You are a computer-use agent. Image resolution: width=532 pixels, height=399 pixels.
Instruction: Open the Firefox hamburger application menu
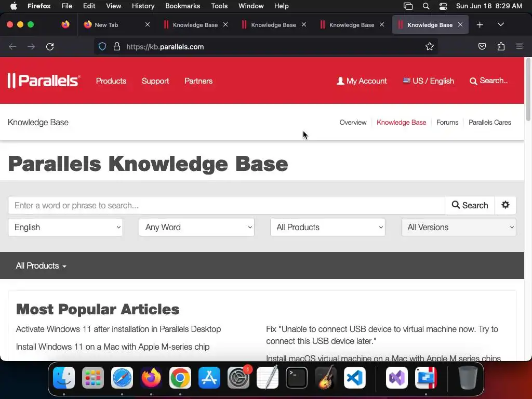520,46
